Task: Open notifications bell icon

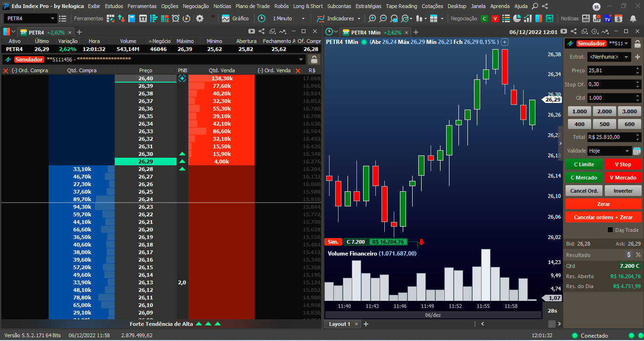Action: [633, 18]
